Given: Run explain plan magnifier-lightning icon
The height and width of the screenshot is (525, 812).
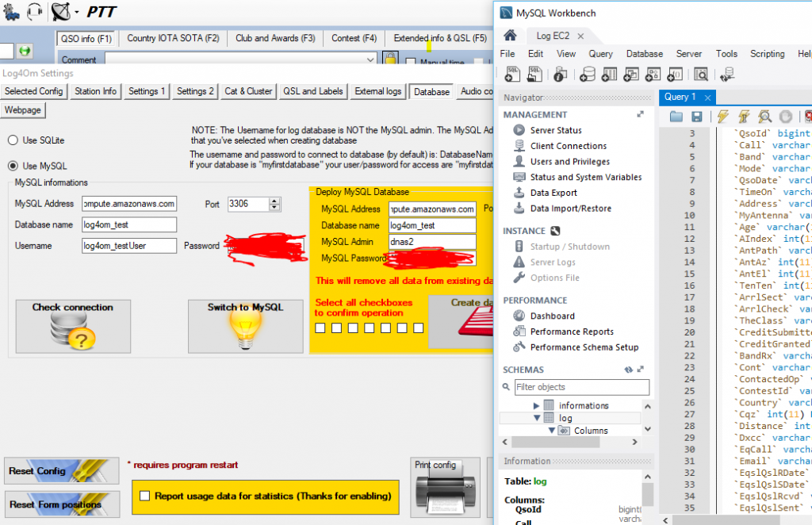Looking at the screenshot, I should [x=764, y=117].
